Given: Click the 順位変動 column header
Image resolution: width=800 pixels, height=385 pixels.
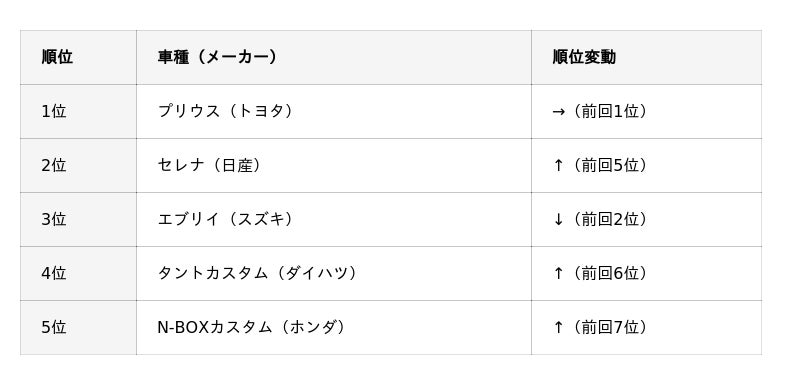Looking at the screenshot, I should 646,57.
